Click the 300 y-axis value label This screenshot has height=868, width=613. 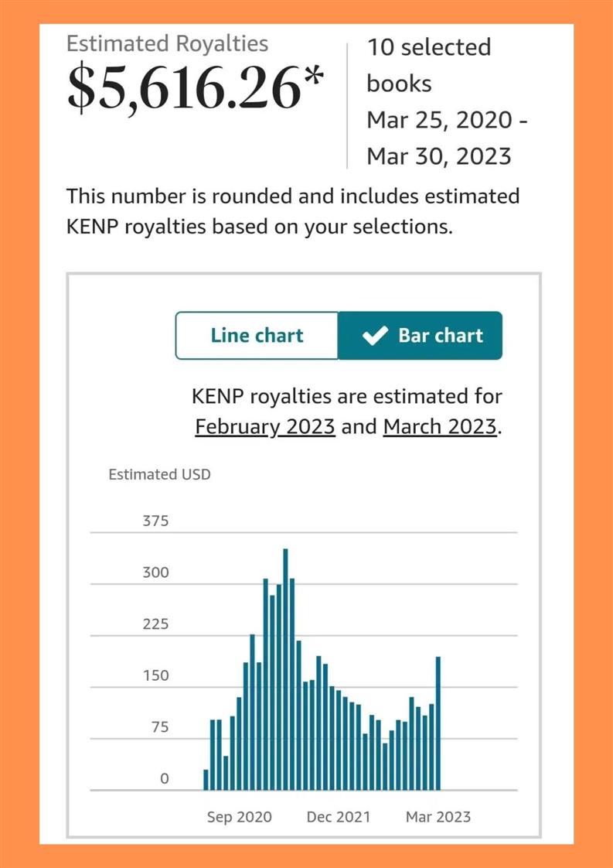[155, 572]
